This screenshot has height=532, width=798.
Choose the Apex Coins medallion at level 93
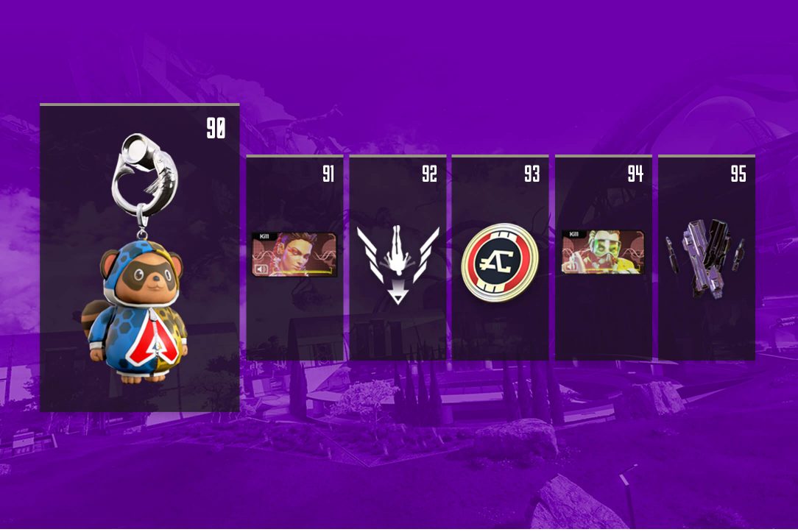tap(501, 263)
